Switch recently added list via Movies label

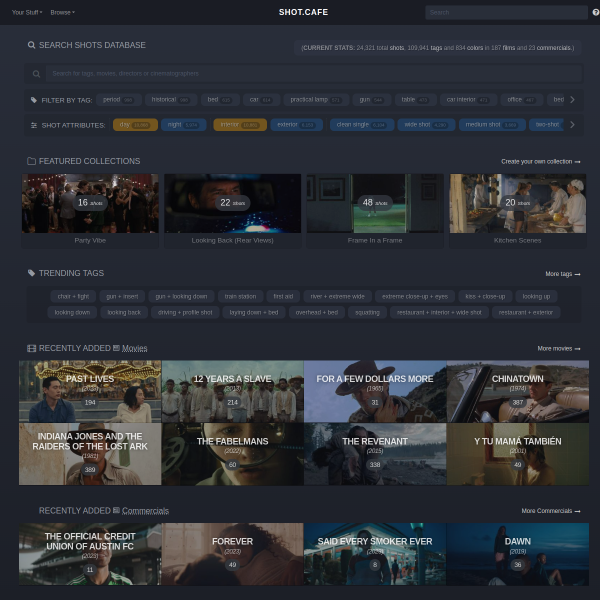point(134,348)
